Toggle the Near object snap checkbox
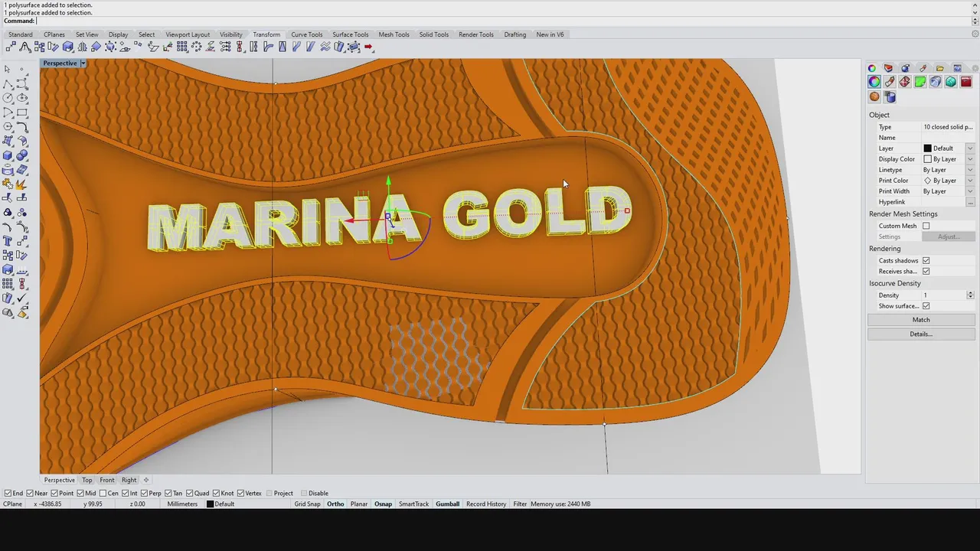This screenshot has height=551, width=980. 30,493
